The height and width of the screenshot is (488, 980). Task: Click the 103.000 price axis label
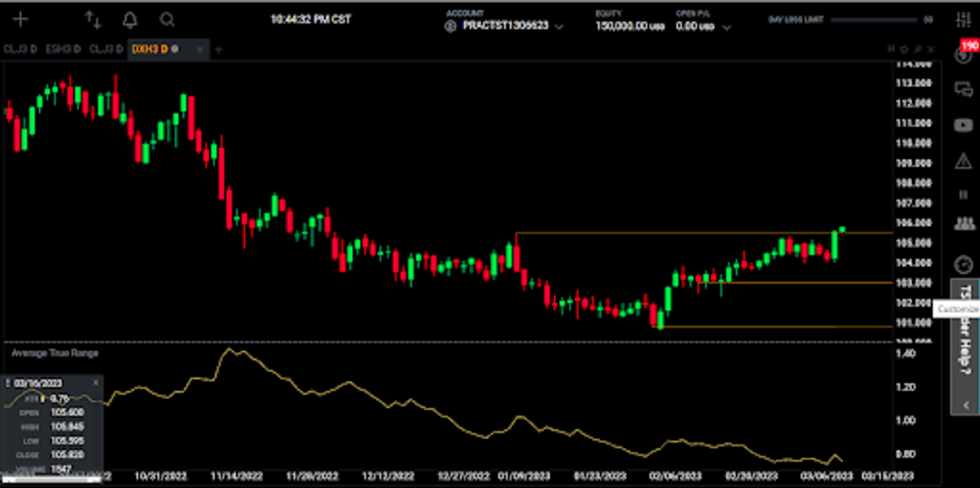point(915,283)
